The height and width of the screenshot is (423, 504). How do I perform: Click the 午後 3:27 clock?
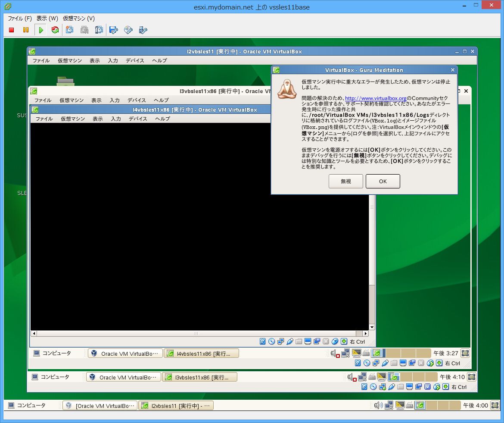click(445, 353)
